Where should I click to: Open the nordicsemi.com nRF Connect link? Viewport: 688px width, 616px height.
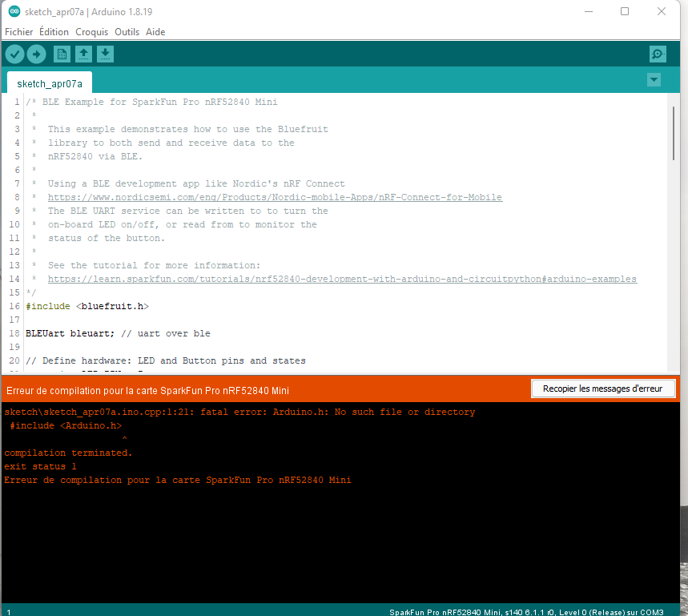(x=275, y=197)
